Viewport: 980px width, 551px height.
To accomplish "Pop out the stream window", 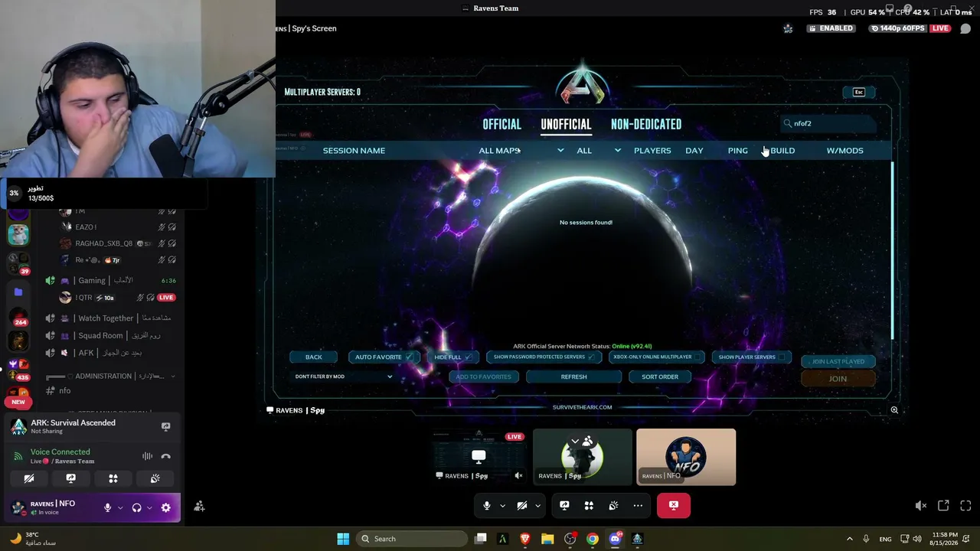I will click(x=943, y=506).
